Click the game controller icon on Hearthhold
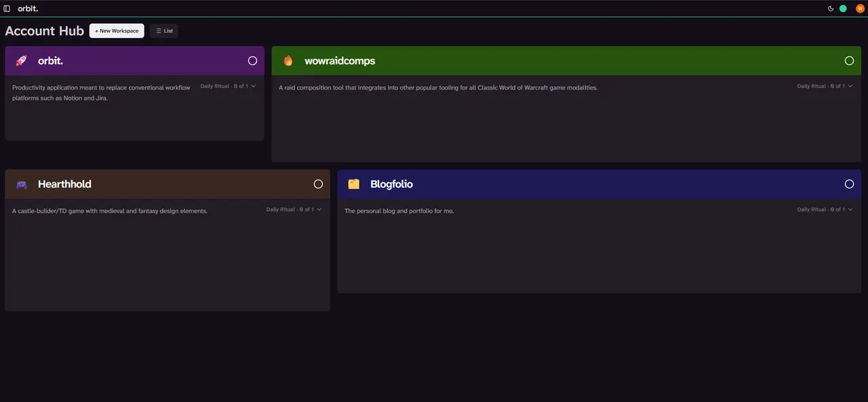This screenshot has height=402, width=868. pyautogui.click(x=21, y=184)
